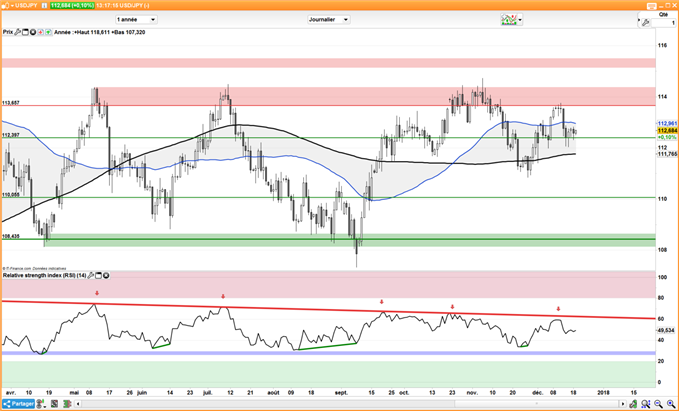Click the horizontal scrollbar left arrow
679x411 pixels.
[78, 404]
